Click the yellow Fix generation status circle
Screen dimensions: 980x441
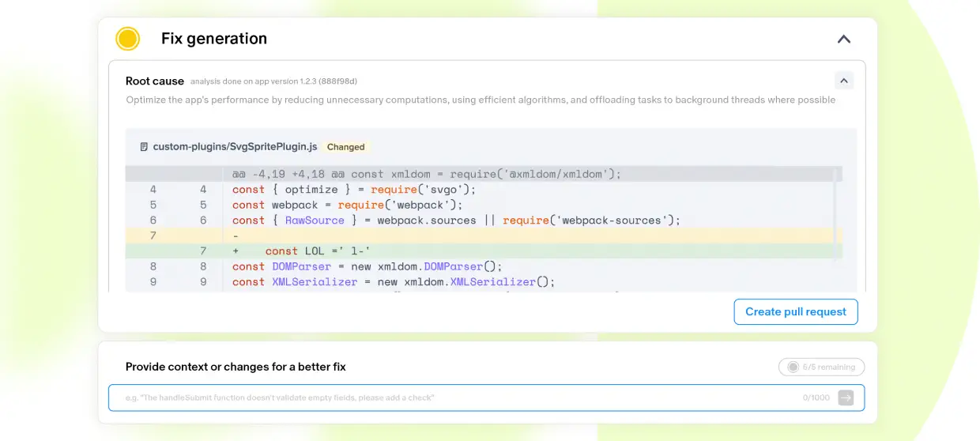tap(127, 39)
